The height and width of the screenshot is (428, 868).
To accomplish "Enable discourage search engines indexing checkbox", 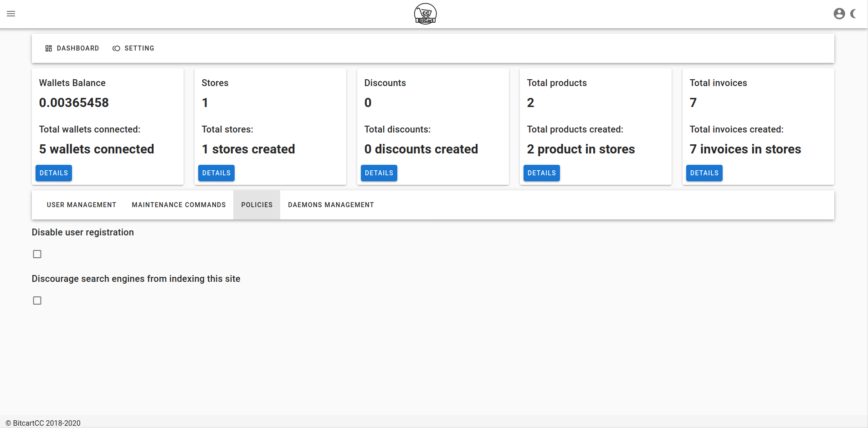I will (37, 301).
